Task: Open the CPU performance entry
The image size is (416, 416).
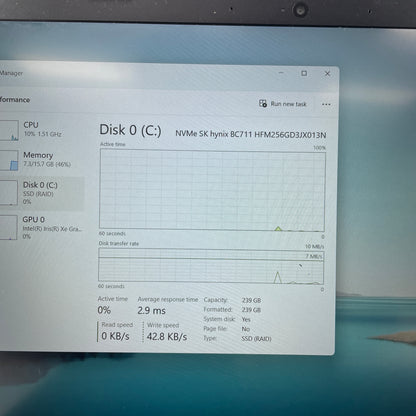Action: (x=42, y=129)
